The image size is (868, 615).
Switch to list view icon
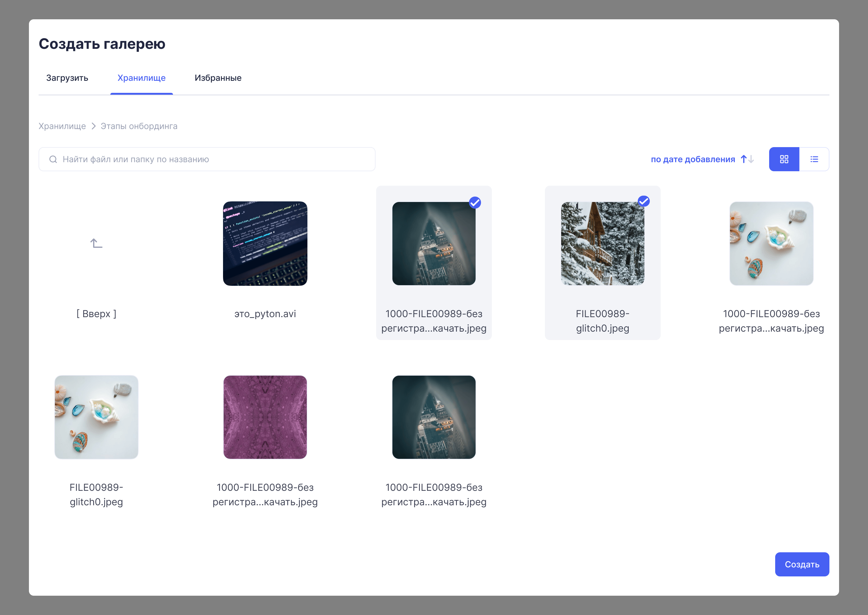[x=814, y=159]
